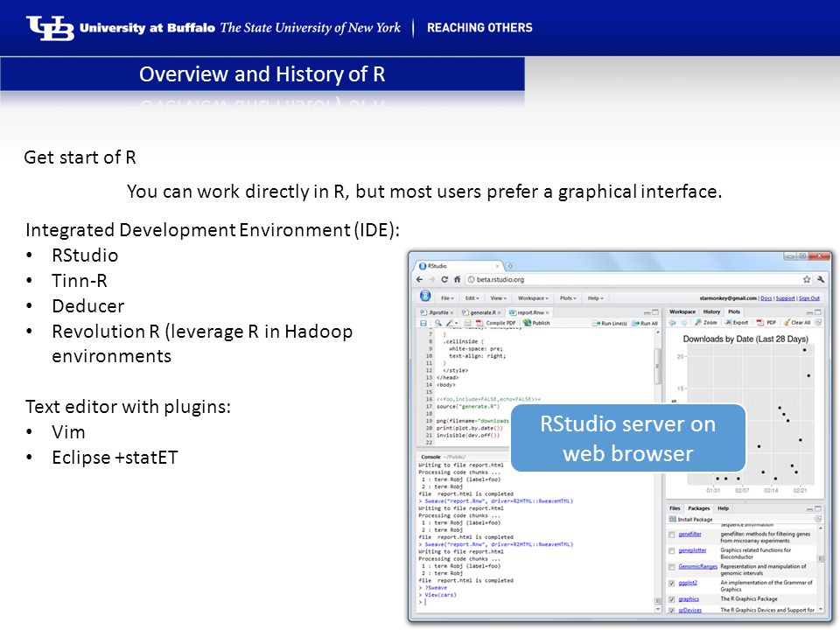Show the previous plot
This screenshot has height=630, width=840.
672,323
